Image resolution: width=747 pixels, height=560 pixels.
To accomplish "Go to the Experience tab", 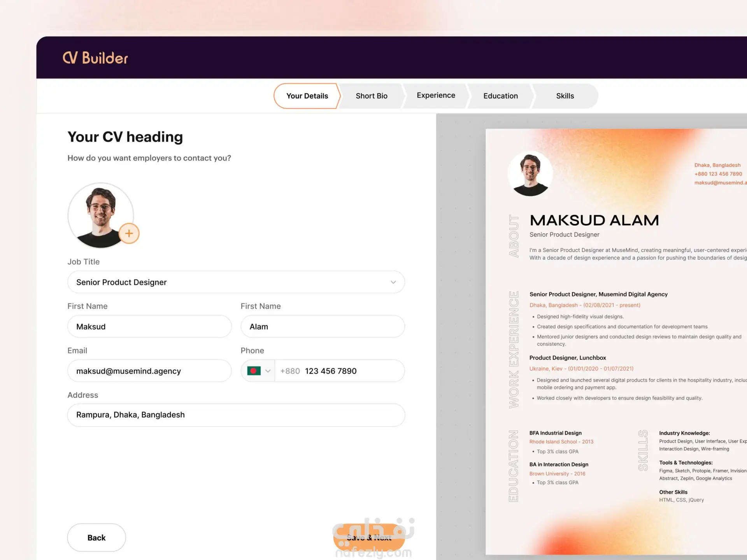I will 436,96.
